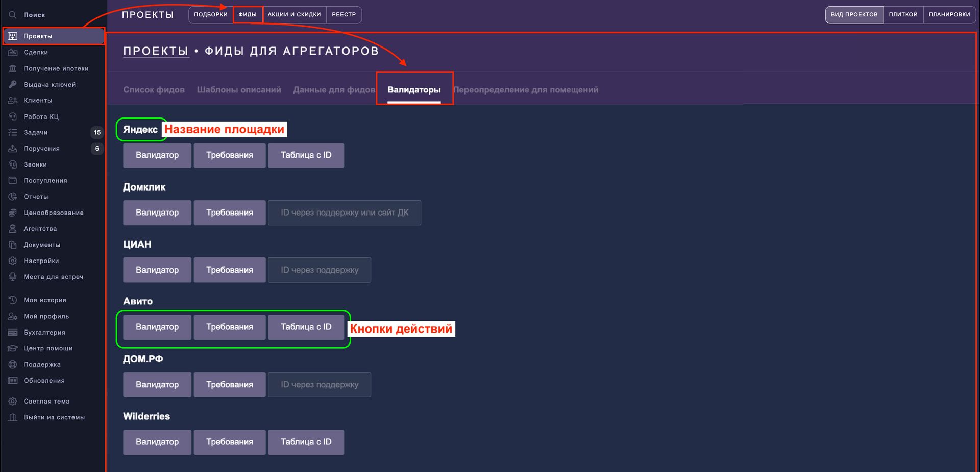Click ID через поддержку under ЦИАН
The image size is (980, 472).
pyautogui.click(x=320, y=270)
